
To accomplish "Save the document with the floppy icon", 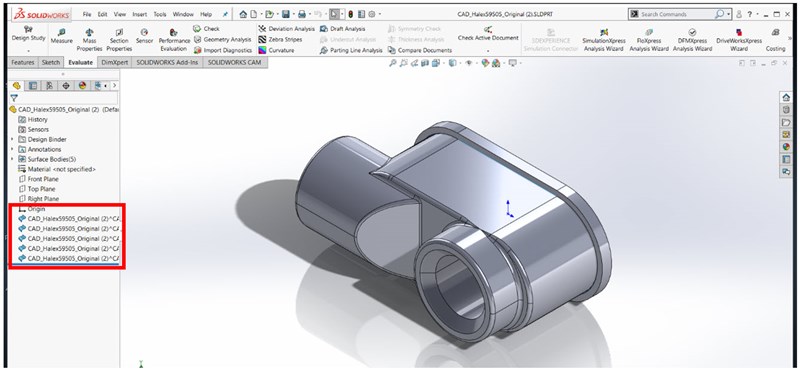I will pos(286,14).
